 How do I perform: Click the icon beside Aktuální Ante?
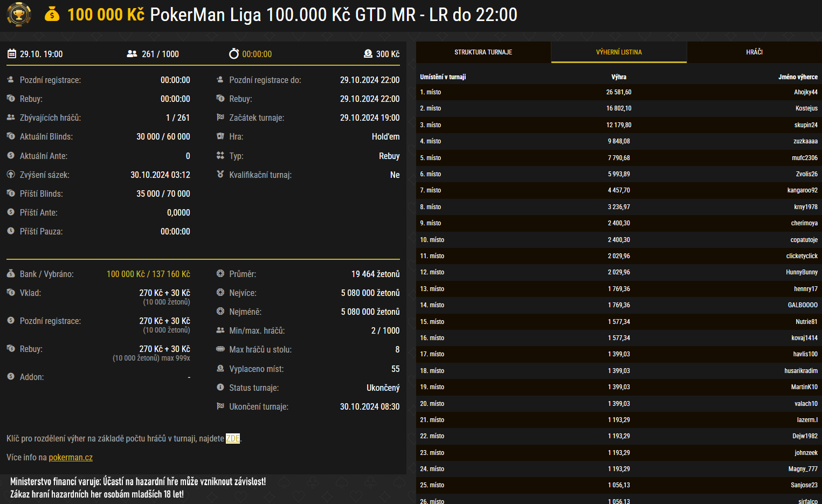coord(11,155)
